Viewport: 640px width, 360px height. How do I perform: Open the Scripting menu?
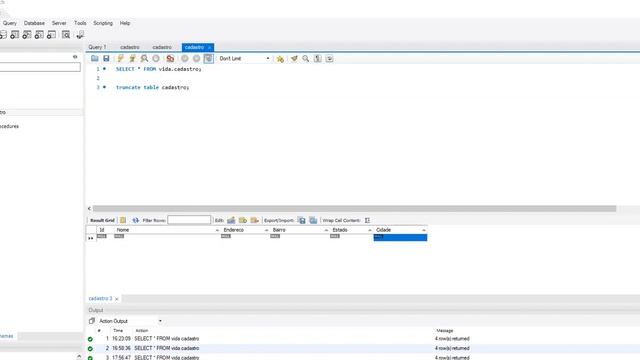[103, 23]
